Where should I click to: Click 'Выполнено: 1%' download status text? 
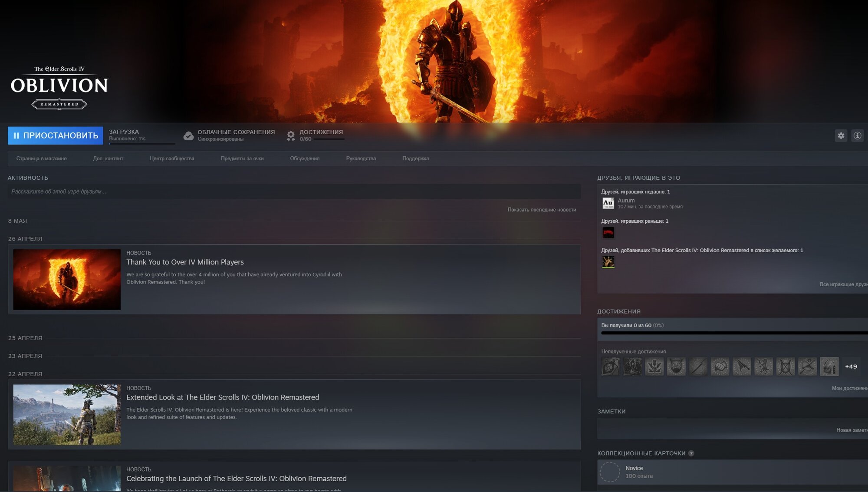tap(127, 139)
